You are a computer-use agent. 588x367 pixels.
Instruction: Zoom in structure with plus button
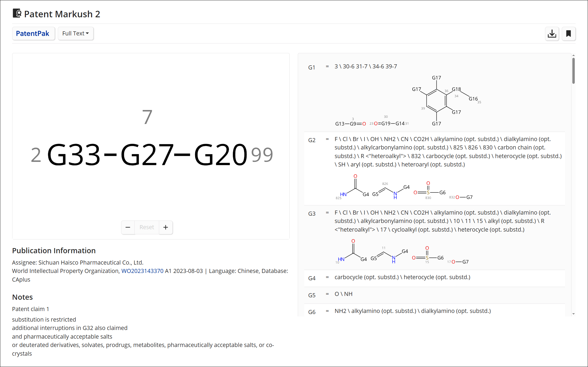pos(166,227)
